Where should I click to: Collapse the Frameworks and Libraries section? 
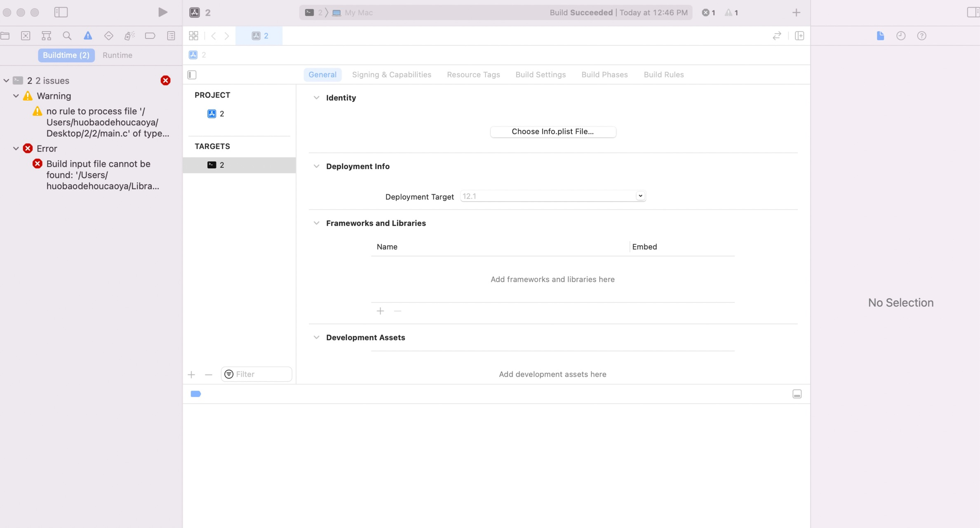[x=316, y=223]
